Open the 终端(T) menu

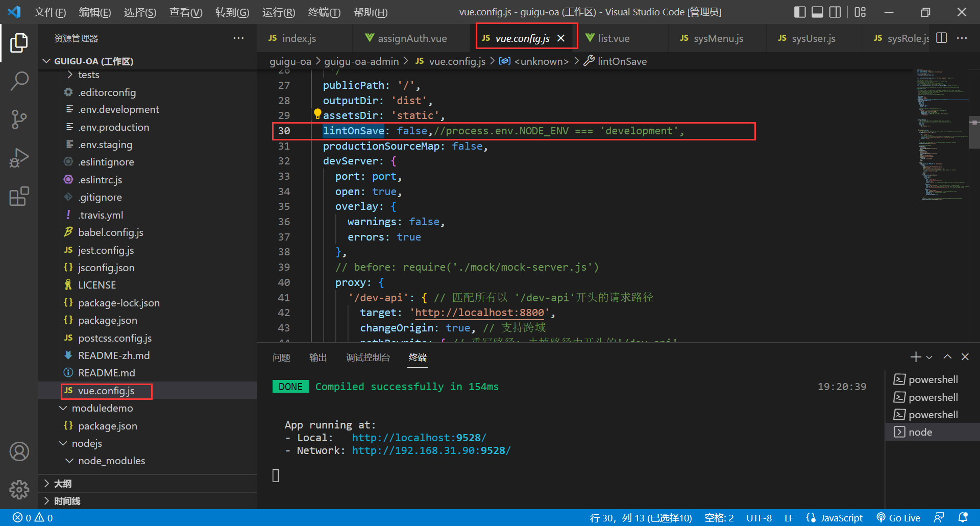[x=324, y=12]
